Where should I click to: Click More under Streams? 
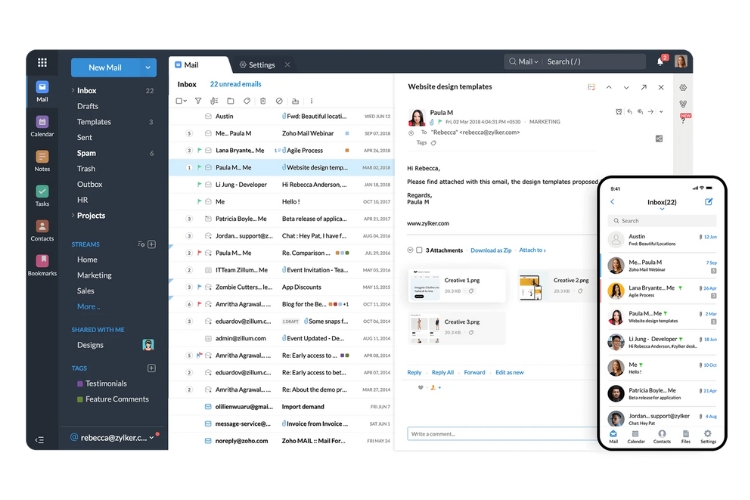(88, 306)
